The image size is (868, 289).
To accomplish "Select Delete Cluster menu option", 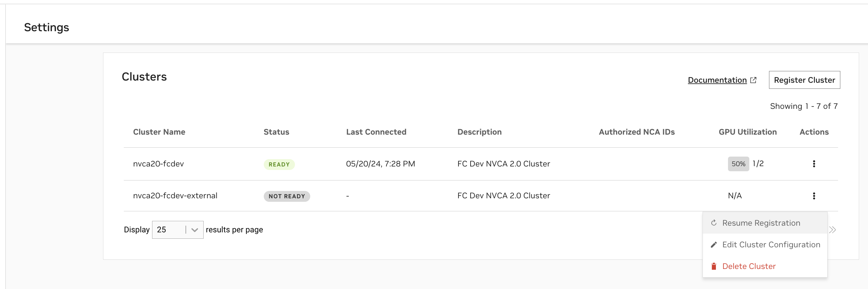I will click(x=749, y=266).
